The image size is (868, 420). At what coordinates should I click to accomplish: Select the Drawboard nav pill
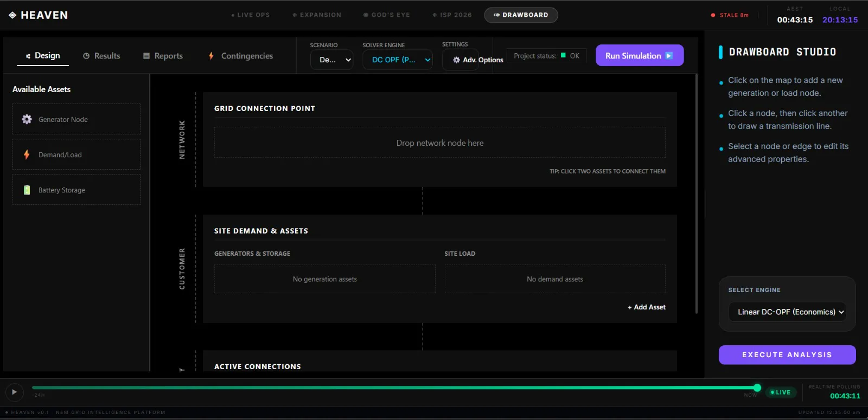coord(521,15)
